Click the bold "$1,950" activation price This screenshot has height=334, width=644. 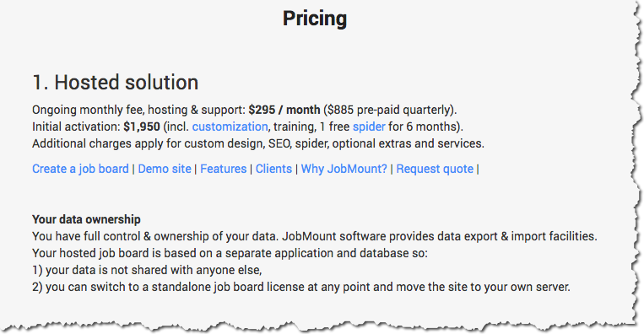(142, 127)
